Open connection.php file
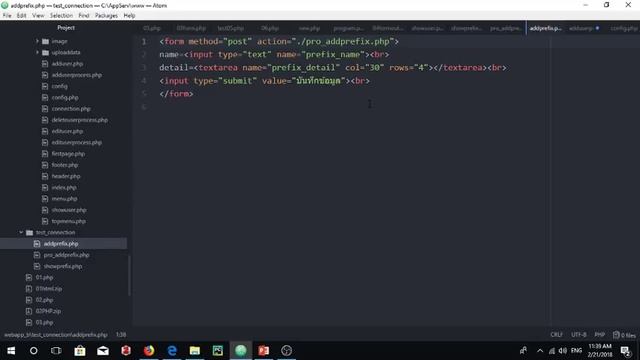 point(71,109)
